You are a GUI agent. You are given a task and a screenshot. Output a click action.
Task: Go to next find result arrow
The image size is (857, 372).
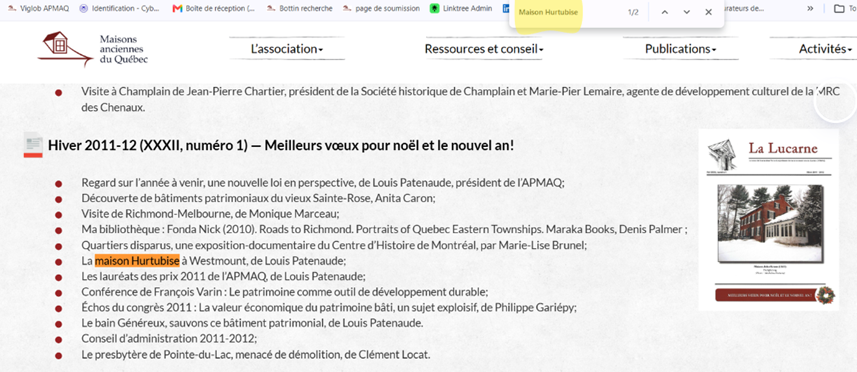click(x=686, y=12)
